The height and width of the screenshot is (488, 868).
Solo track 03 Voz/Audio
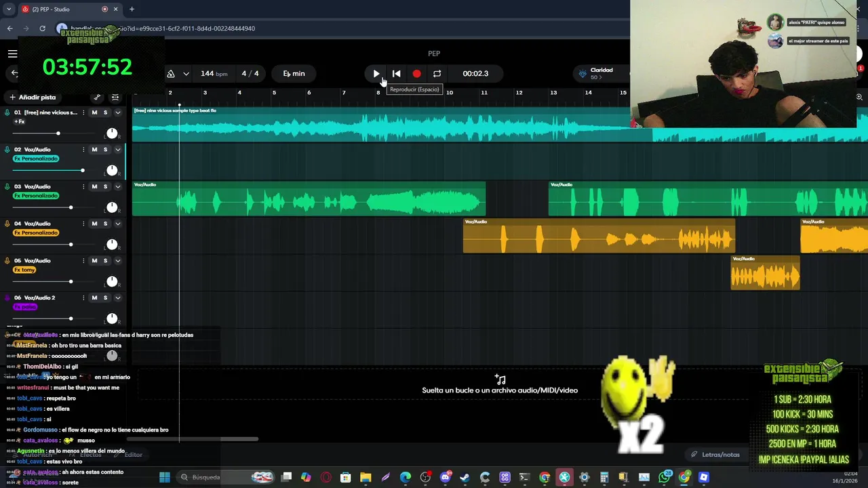[x=105, y=187]
